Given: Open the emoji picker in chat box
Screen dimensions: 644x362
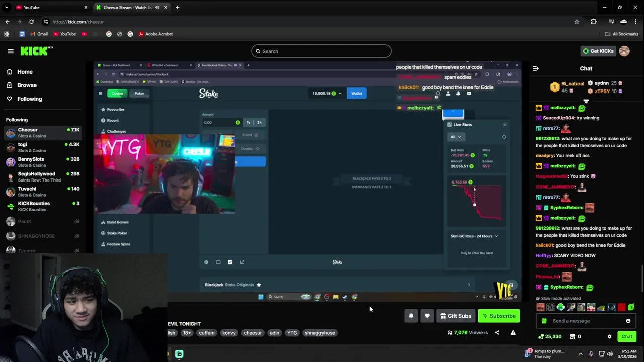Looking at the screenshot, I should pyautogui.click(x=628, y=321).
